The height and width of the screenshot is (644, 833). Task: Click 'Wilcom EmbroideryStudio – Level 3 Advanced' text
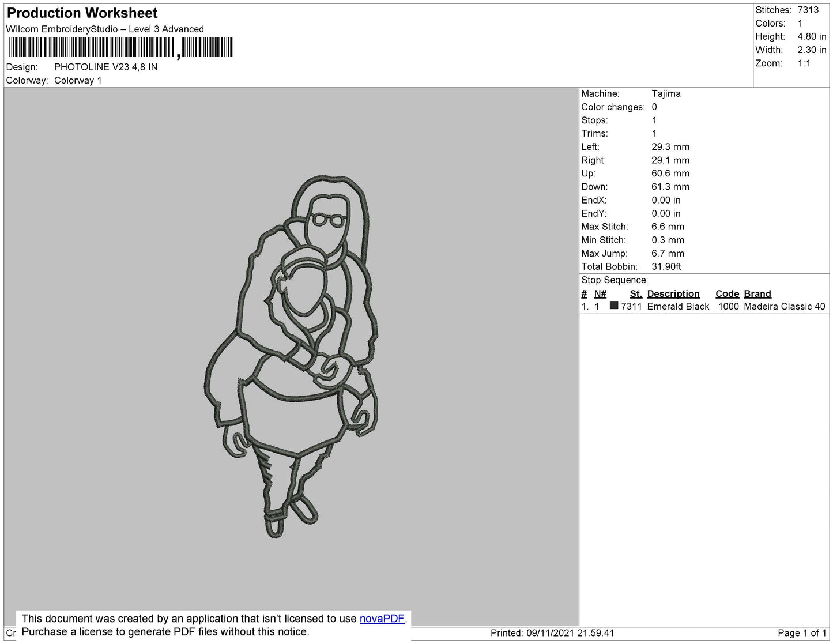(x=105, y=29)
